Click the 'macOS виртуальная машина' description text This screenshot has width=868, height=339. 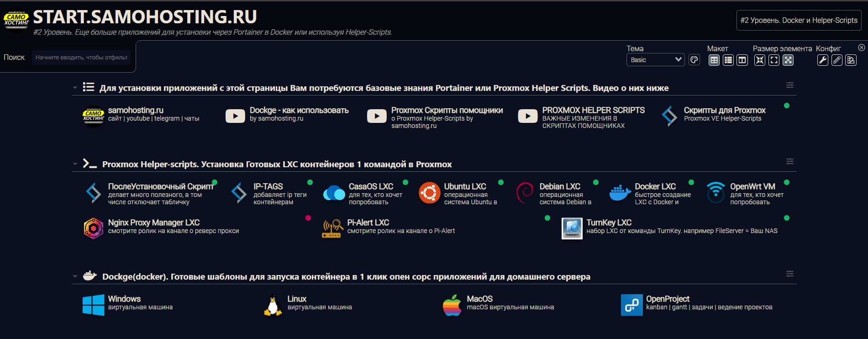tap(510, 307)
